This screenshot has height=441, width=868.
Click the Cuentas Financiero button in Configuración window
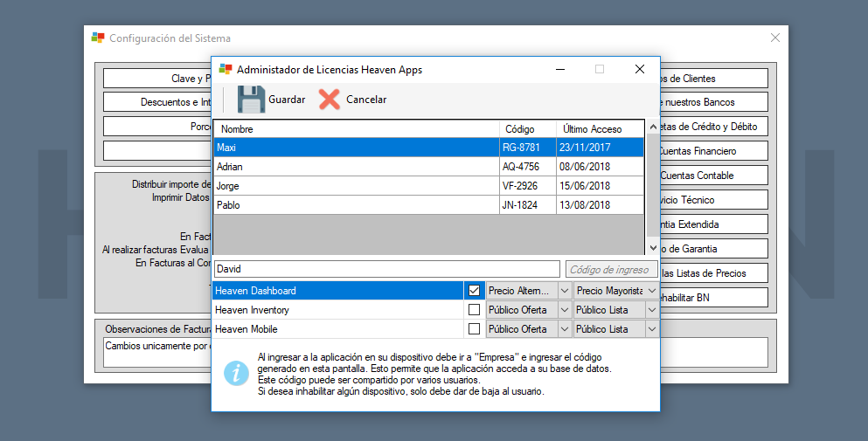713,151
